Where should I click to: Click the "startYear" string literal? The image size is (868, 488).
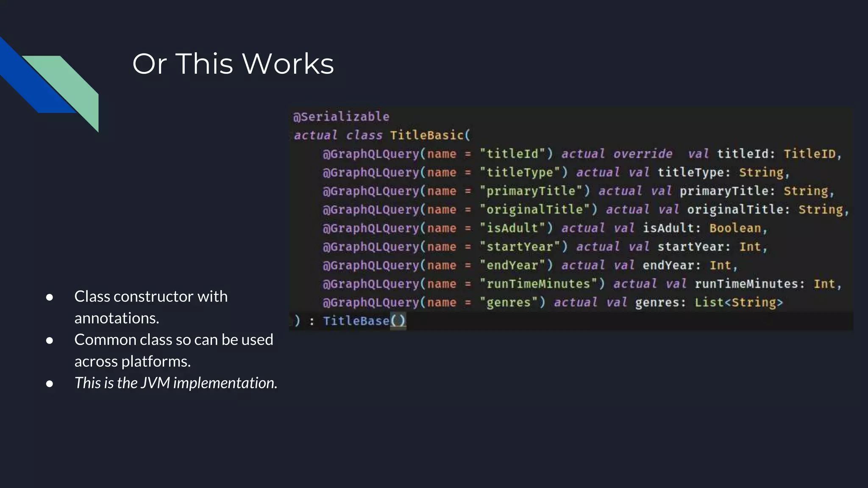pyautogui.click(x=520, y=247)
